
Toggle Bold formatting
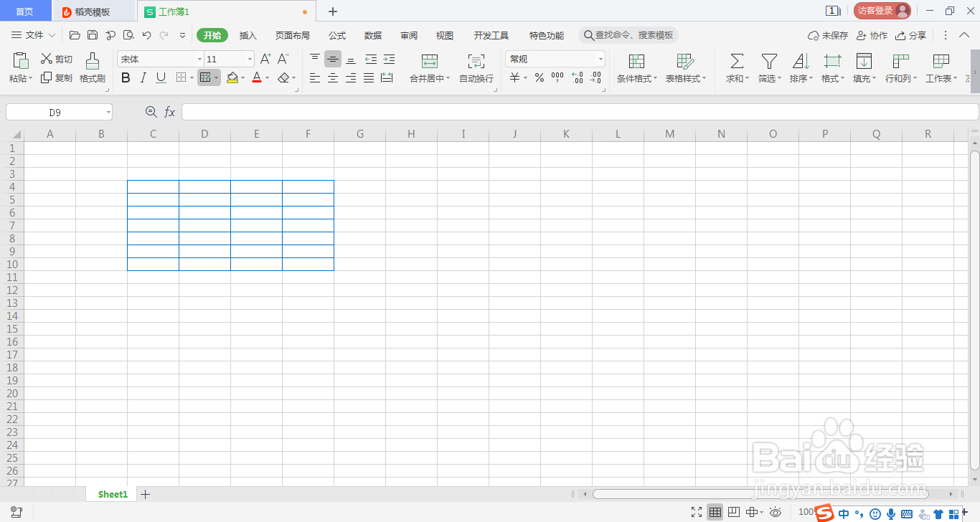[126, 77]
